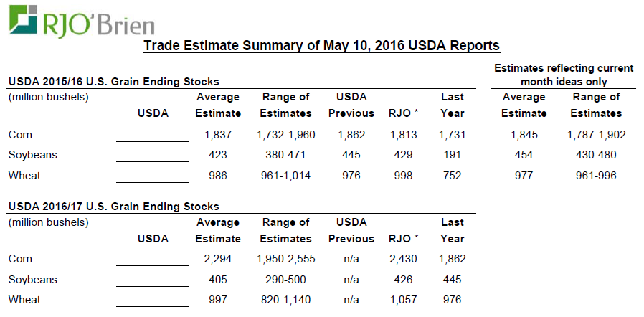The image size is (644, 317).
Task: Click the Wheat range of estimates 820-1,140
Action: [287, 299]
